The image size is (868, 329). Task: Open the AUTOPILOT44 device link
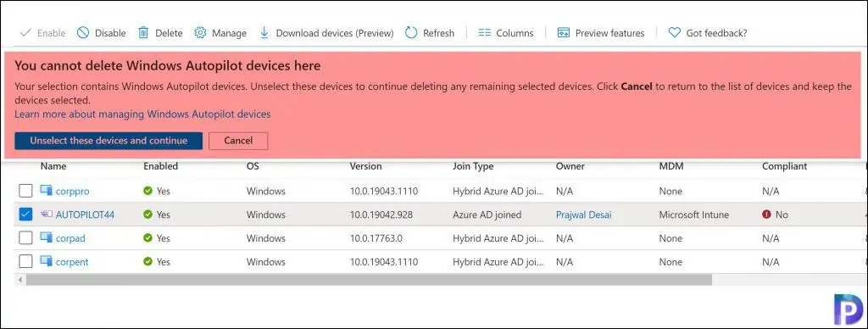coord(86,215)
